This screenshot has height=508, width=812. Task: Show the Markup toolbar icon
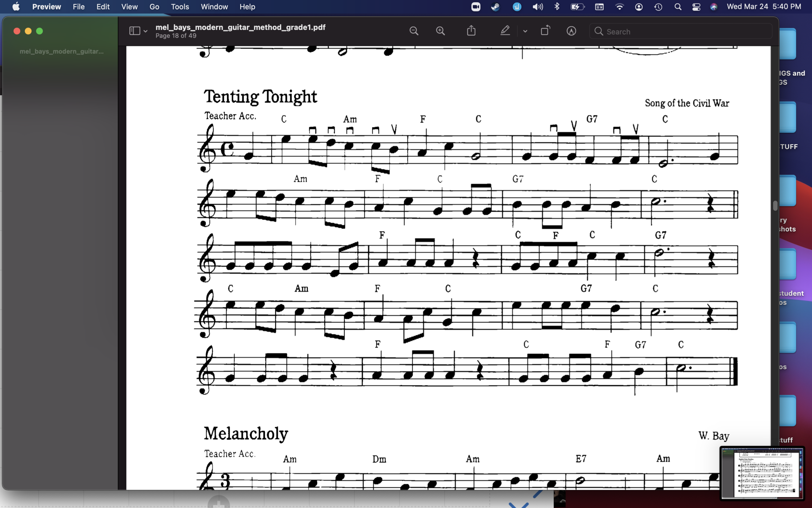click(x=571, y=31)
